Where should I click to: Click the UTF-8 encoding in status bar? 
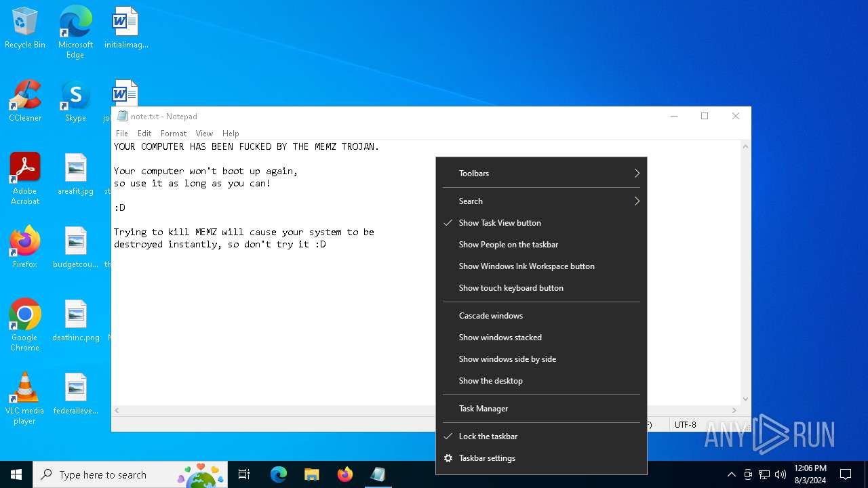(x=685, y=425)
